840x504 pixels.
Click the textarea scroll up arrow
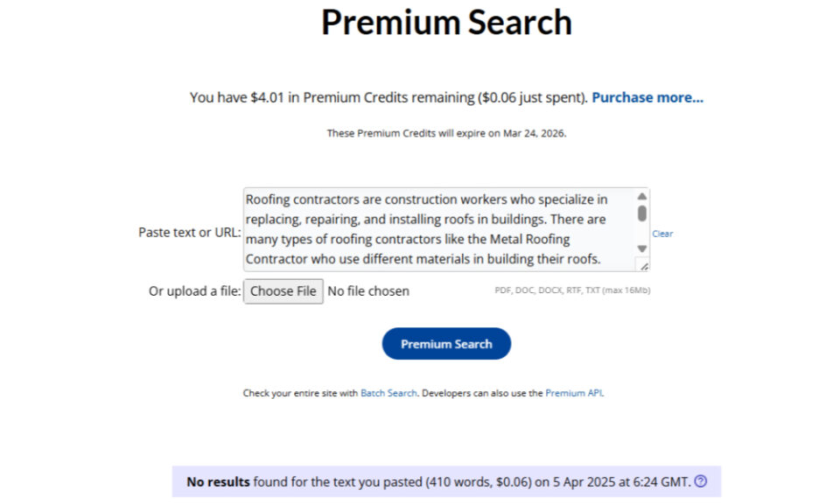tap(641, 197)
